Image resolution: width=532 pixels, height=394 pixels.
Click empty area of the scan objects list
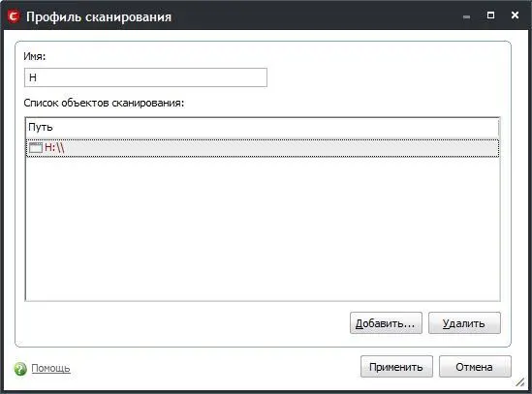point(263,227)
